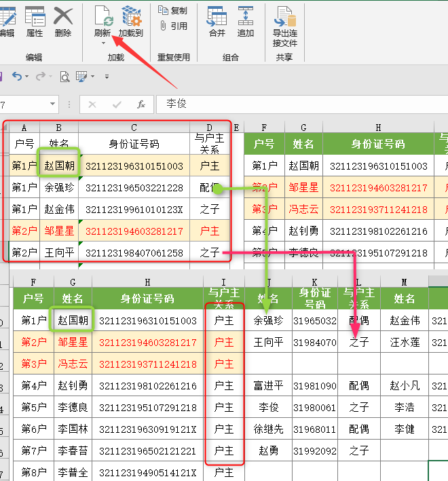
Task: Click cell 李俊 in column J
Action: pos(268,407)
